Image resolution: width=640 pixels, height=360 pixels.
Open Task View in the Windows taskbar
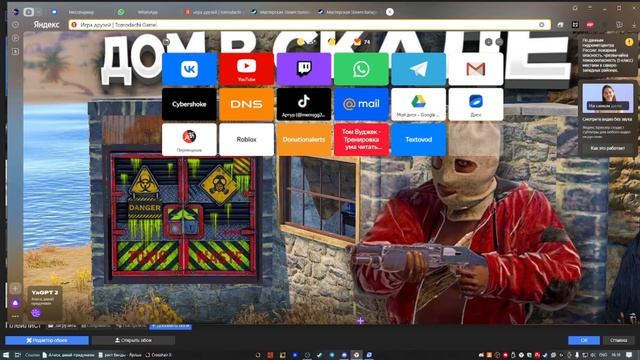pos(18,355)
